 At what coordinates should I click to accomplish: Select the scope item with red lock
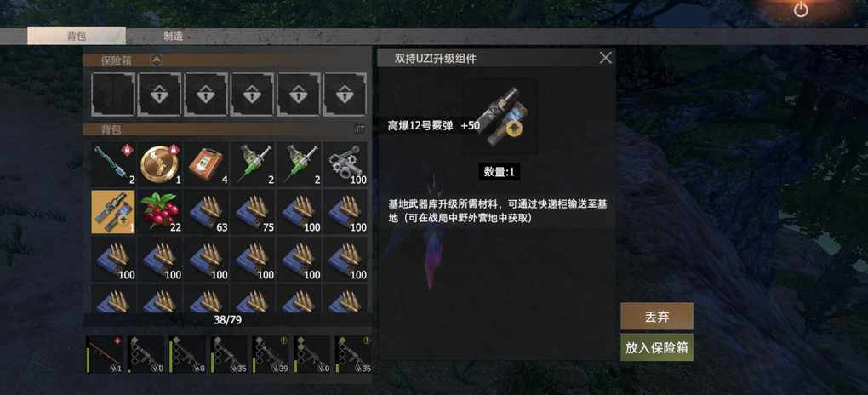coord(113,164)
